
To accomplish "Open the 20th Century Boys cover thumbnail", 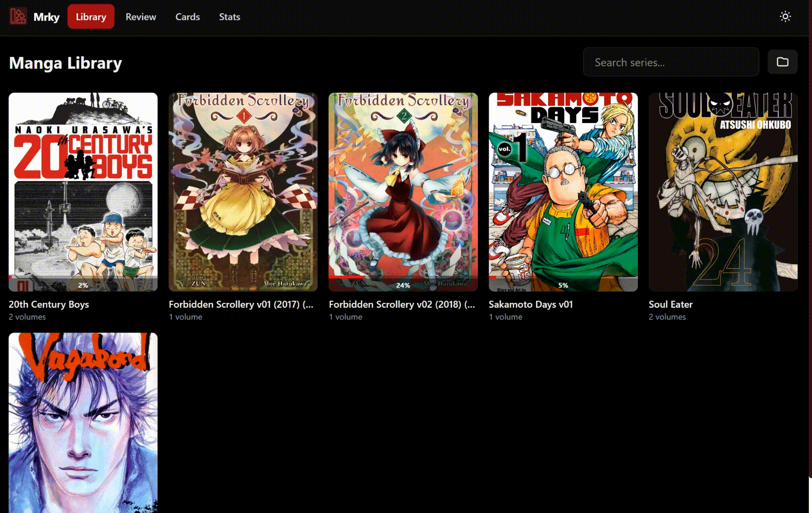I will point(83,192).
